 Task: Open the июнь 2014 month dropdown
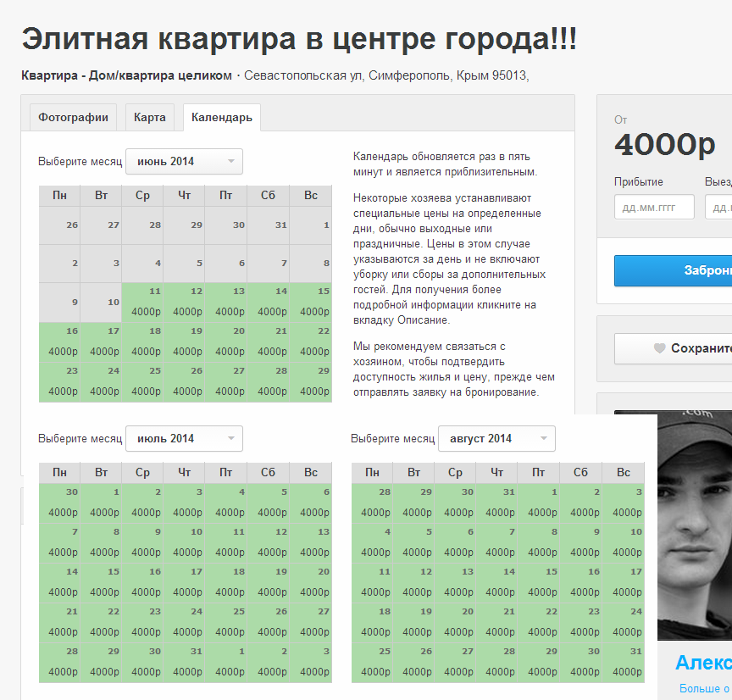tap(185, 162)
